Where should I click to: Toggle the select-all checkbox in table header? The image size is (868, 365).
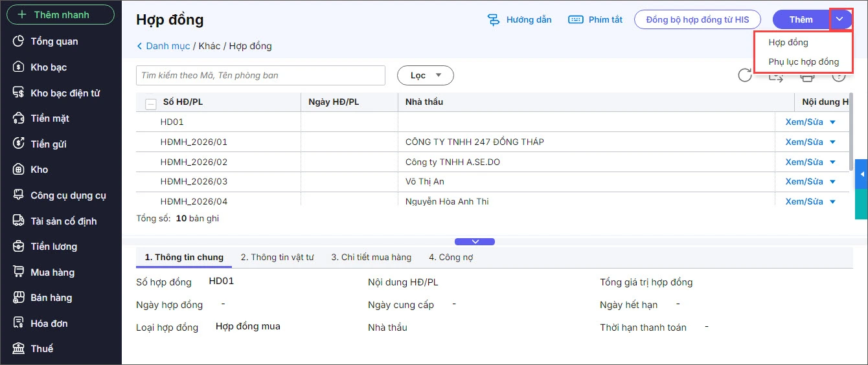(151, 103)
